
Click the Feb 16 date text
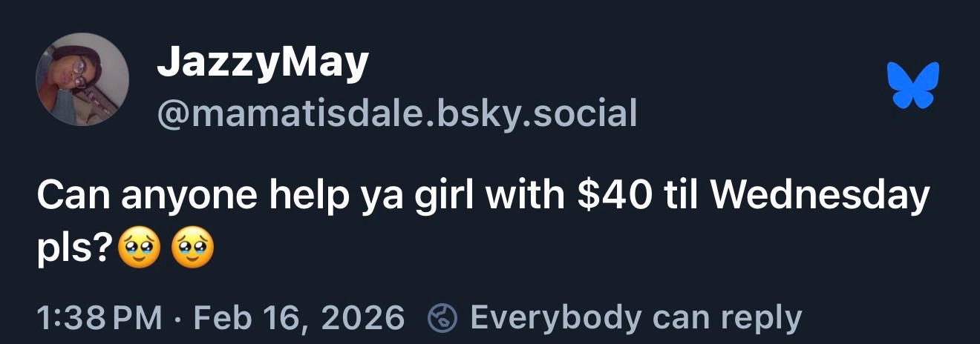(x=247, y=319)
